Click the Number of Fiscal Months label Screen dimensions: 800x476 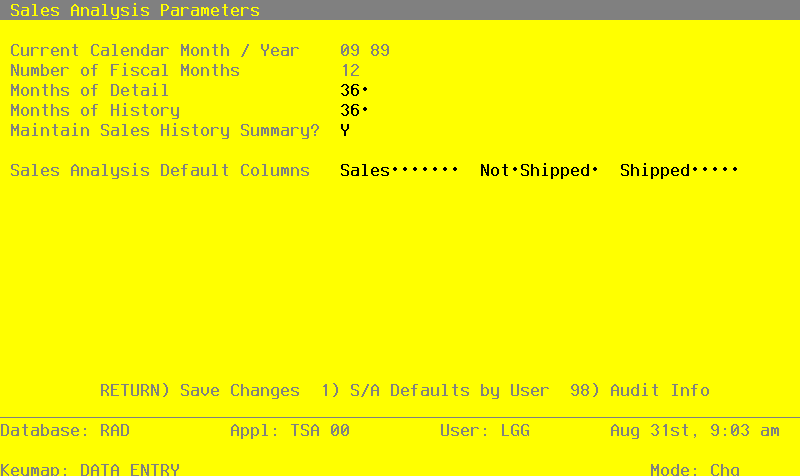point(124,70)
